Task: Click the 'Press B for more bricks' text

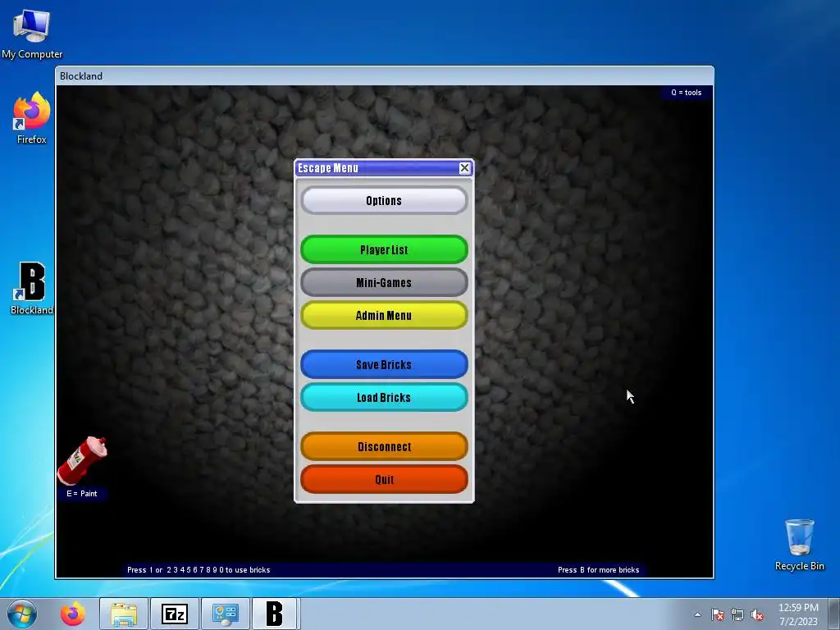Action: pyautogui.click(x=598, y=569)
